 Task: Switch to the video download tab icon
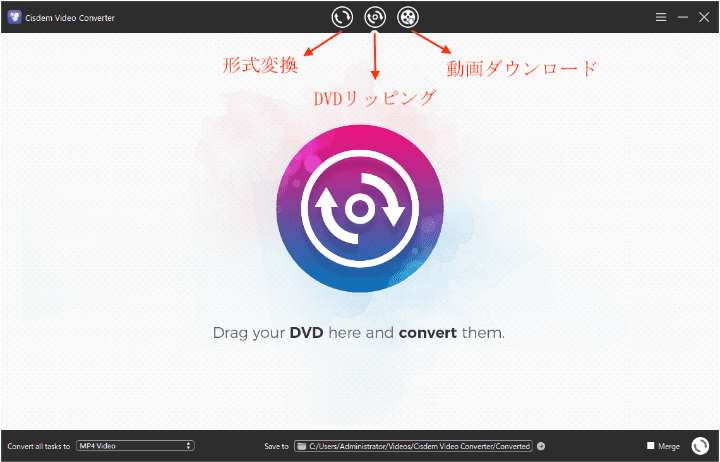pyautogui.click(x=408, y=17)
